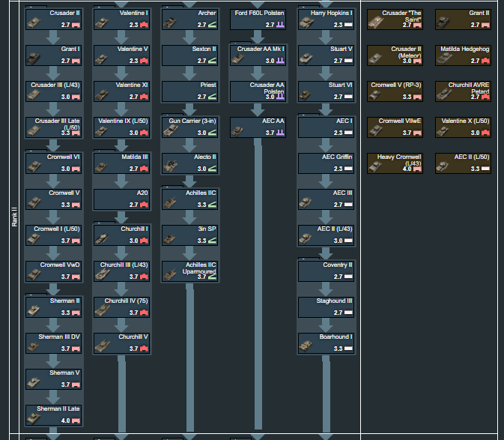Open the Ford F60L Polsten card
The image size is (504, 440).
[258, 19]
